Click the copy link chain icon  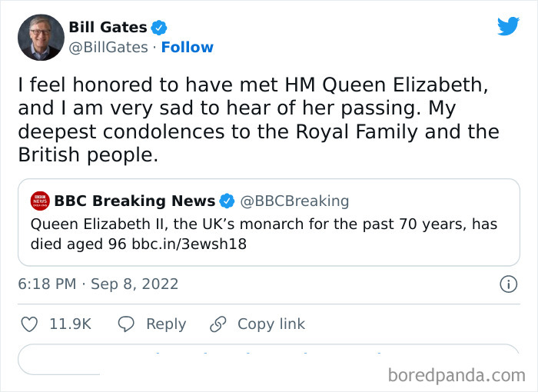coord(218,324)
